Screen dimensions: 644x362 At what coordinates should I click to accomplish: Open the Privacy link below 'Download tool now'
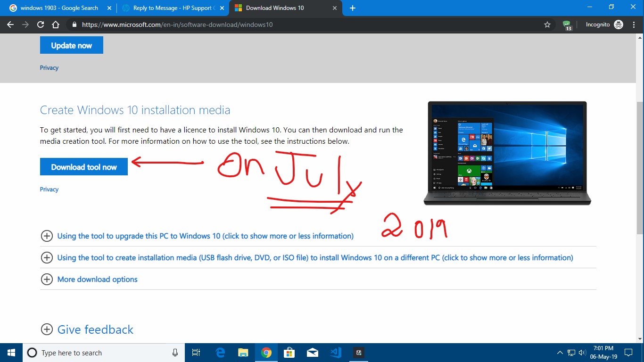49,189
